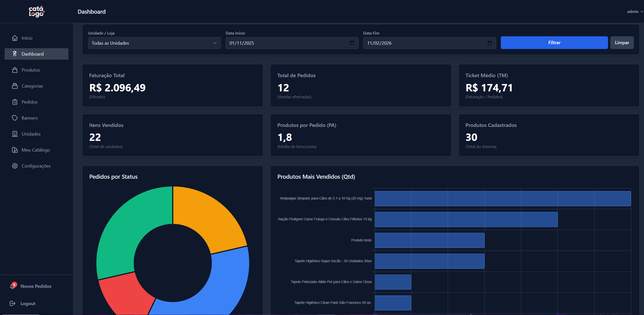Click the Banners tag icon

15,118
